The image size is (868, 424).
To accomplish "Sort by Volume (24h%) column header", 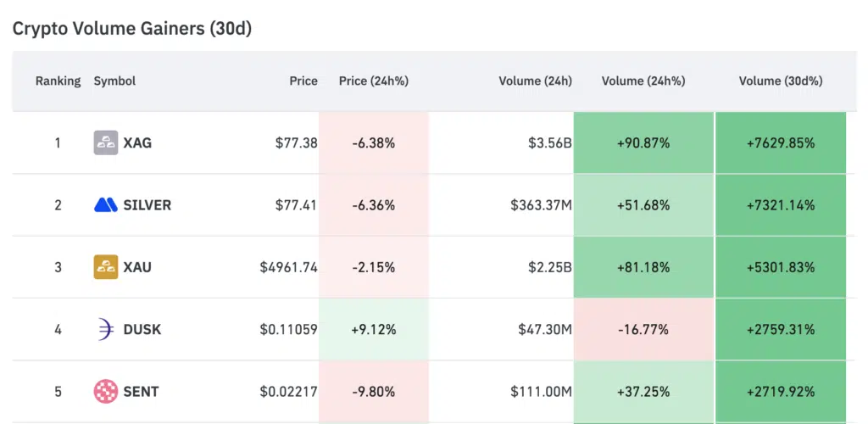I will tap(643, 81).
